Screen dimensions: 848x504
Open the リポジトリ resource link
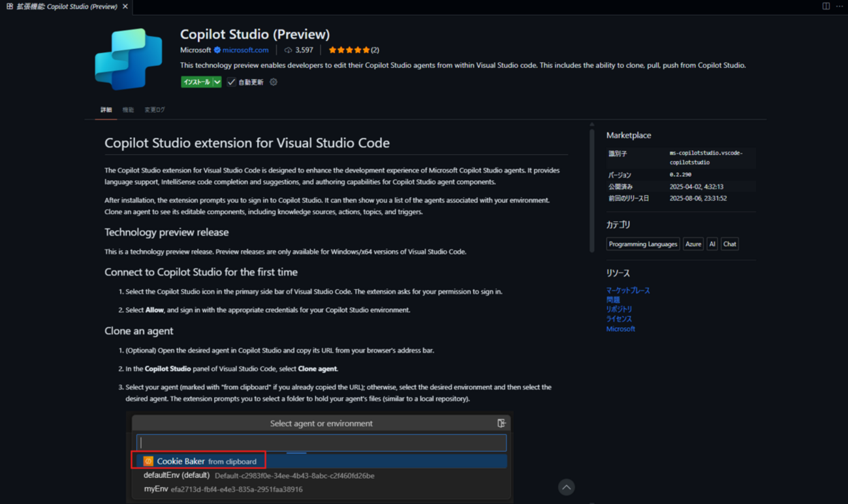620,309
